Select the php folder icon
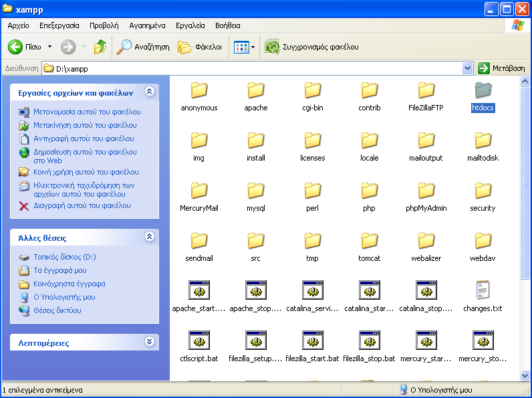Image resolution: width=532 pixels, height=398 pixels. click(369, 190)
